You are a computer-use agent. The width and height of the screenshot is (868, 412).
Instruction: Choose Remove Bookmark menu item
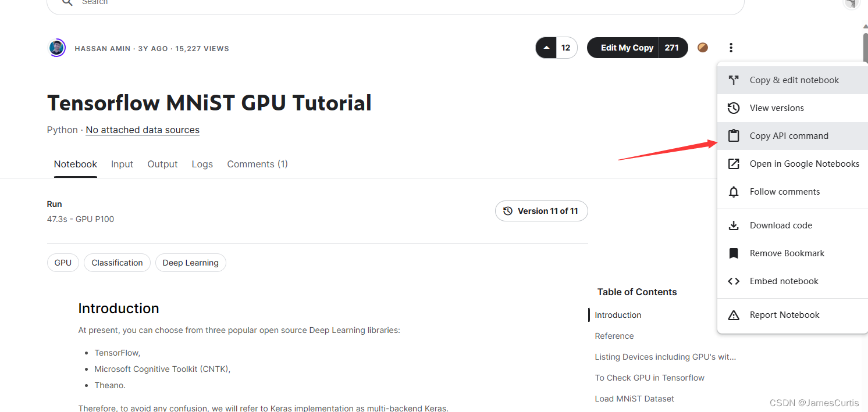coord(792,253)
